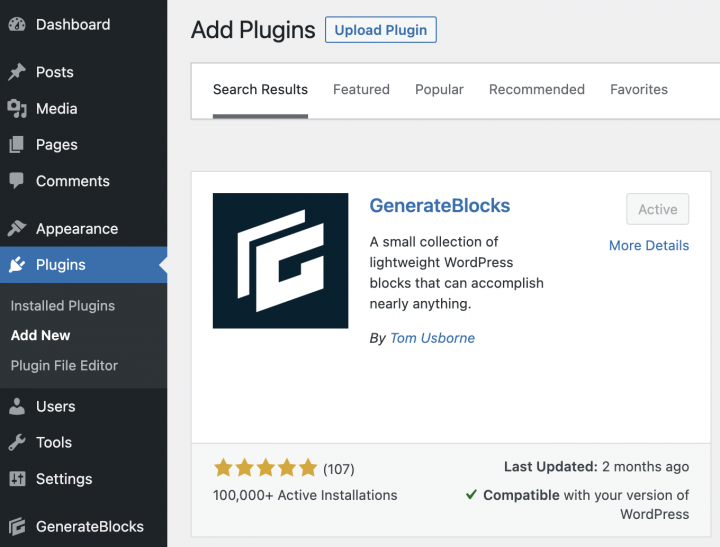Click the Settings sliders icon

(17, 479)
